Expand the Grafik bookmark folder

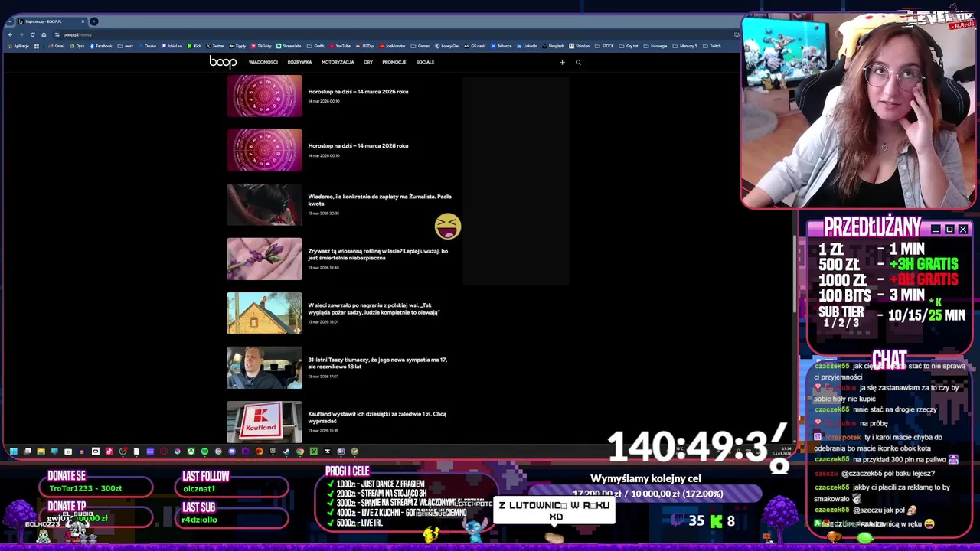click(316, 46)
